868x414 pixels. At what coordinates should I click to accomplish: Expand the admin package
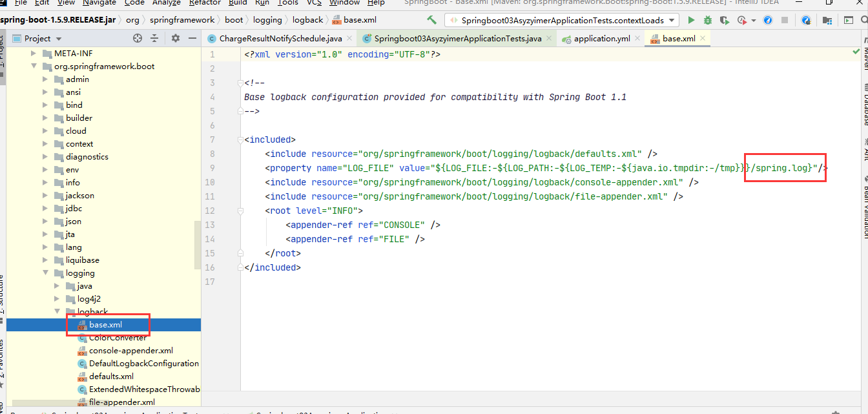pos(45,79)
